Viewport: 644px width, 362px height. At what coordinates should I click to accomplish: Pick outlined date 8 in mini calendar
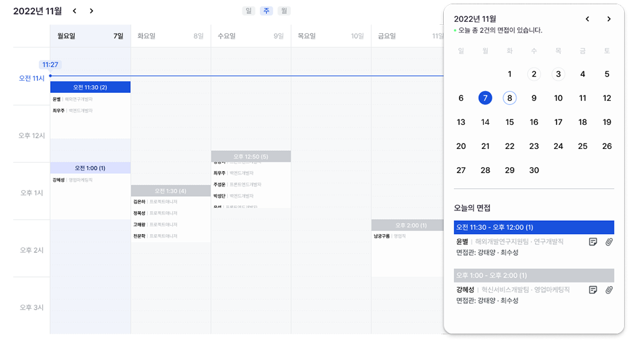[510, 98]
